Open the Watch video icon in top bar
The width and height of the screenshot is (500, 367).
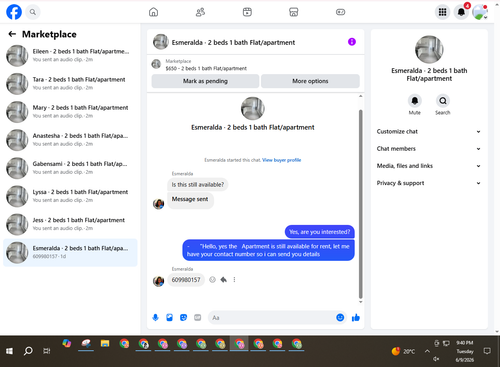coord(247,12)
